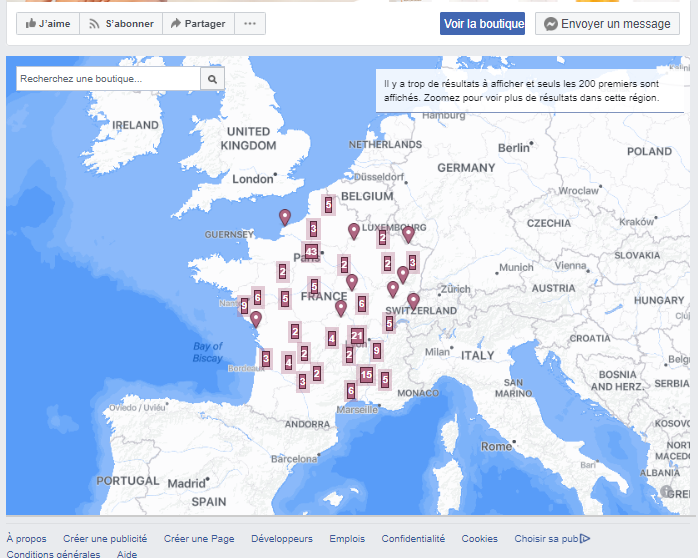The width and height of the screenshot is (698, 558).
Task: Open the Emplois footer link
Action: 347,538
